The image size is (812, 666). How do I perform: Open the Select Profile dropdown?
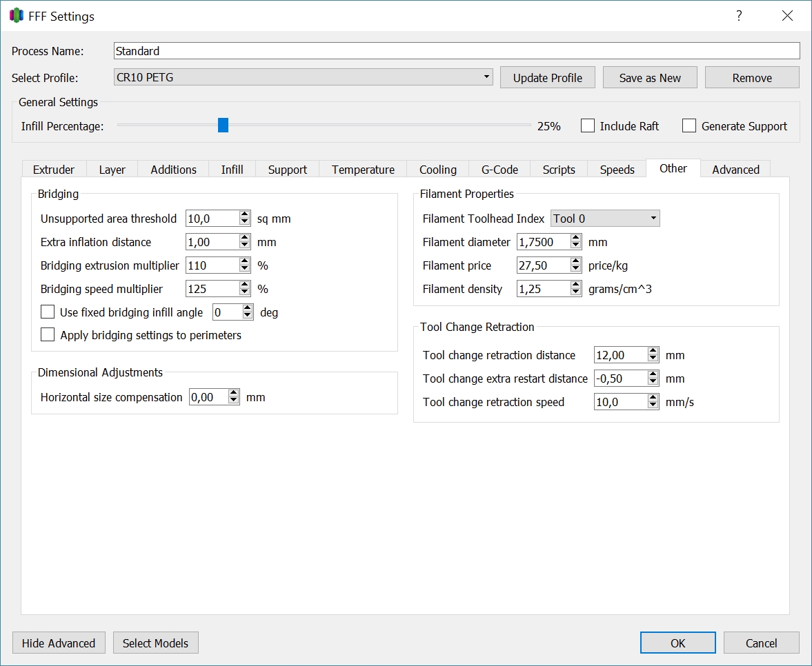(x=303, y=77)
